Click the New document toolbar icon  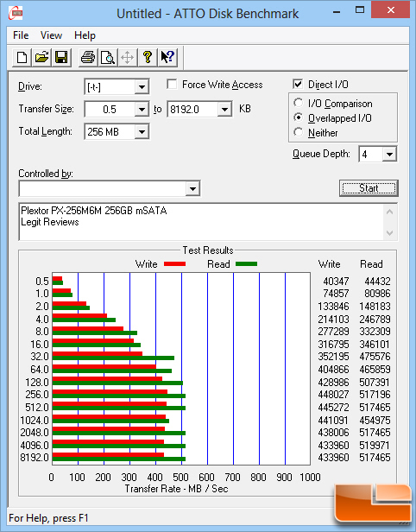point(22,57)
